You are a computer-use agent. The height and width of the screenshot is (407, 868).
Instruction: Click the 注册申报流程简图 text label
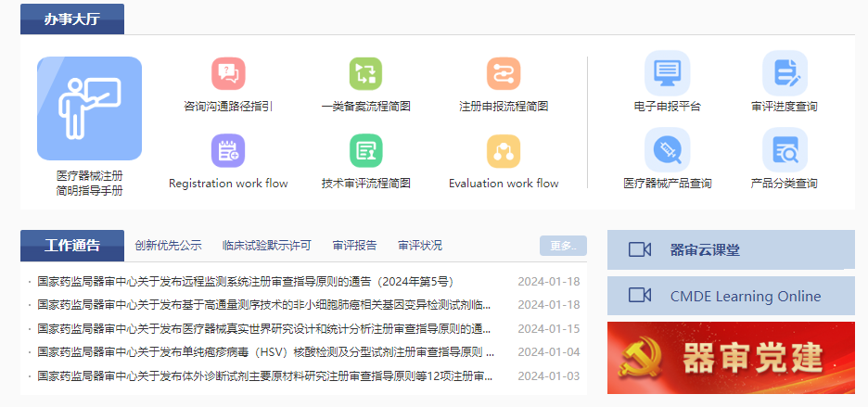pos(504,107)
